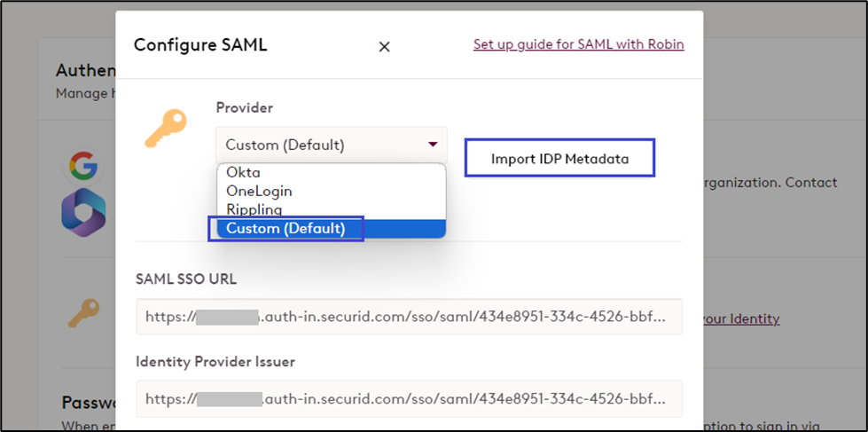Click the Configure SAML dialog title
Image resolution: width=868 pixels, height=432 pixels.
200,44
